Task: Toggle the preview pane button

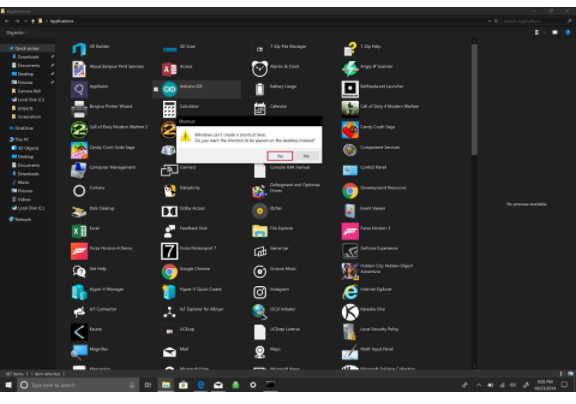Action: point(555,33)
